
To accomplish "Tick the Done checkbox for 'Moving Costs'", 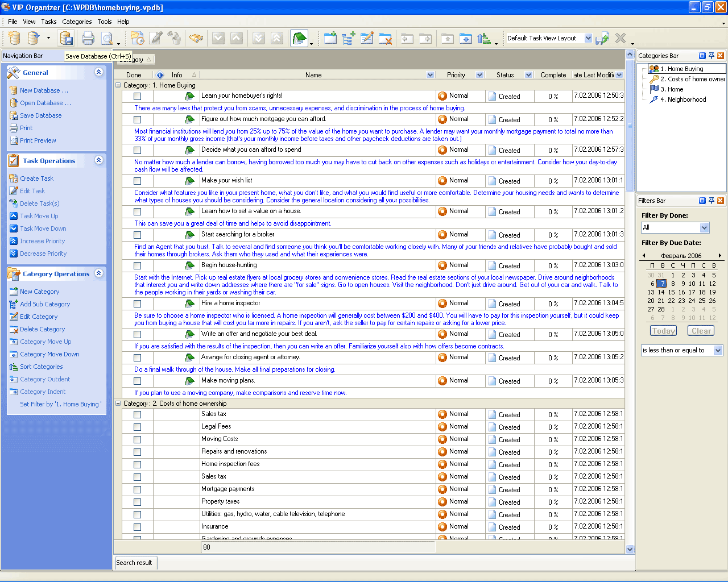I will point(137,440).
